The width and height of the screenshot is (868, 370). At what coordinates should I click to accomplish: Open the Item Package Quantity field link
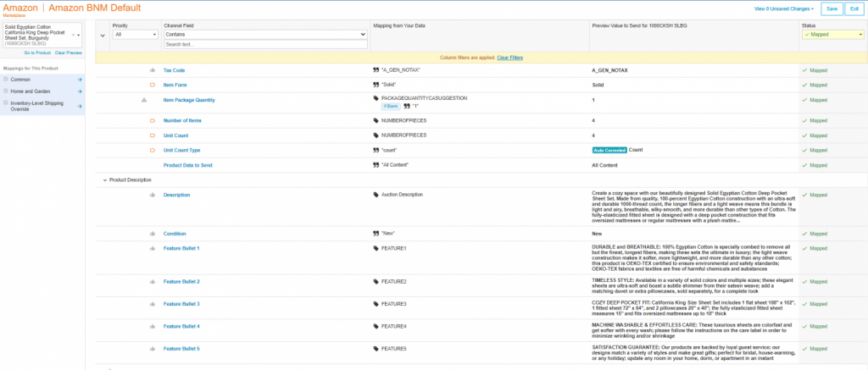tap(189, 100)
